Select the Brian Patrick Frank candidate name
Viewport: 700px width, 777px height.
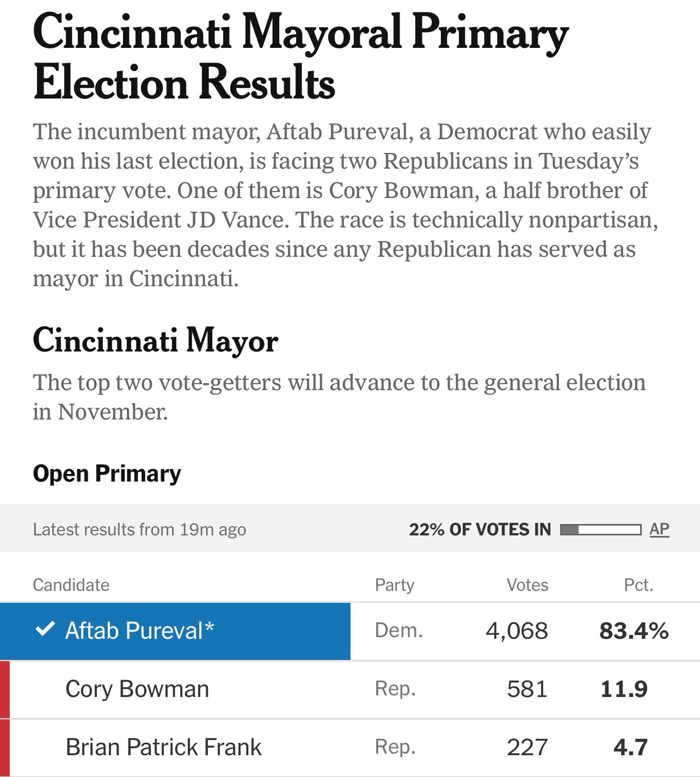[163, 747]
